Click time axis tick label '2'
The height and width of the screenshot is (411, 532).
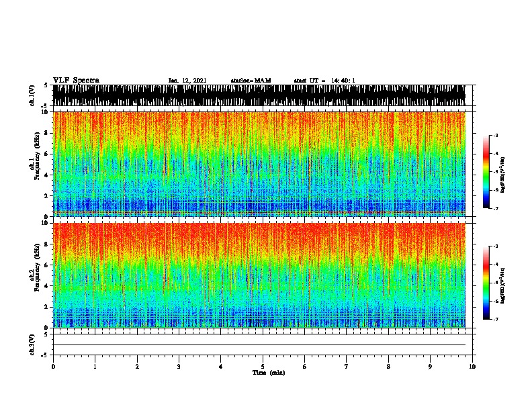[x=137, y=367]
